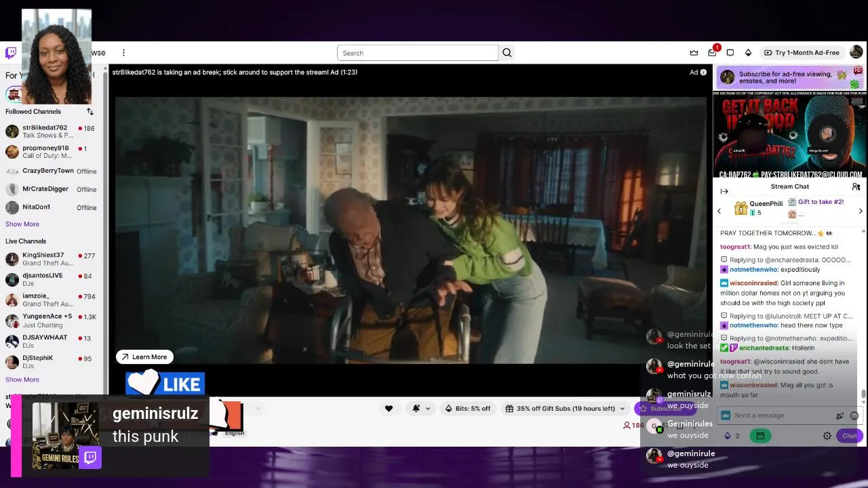The width and height of the screenshot is (868, 488).
Task: Open user avatar profile menu
Action: tap(856, 52)
